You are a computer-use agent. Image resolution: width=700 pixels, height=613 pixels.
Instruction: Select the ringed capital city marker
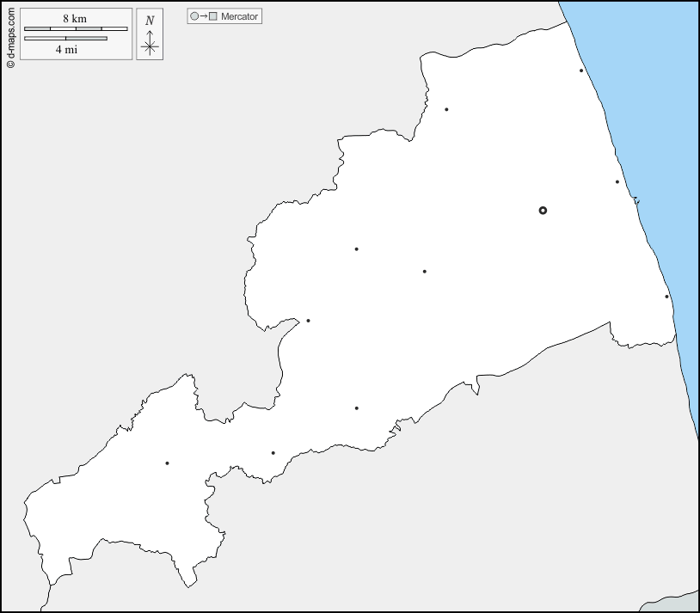click(543, 211)
